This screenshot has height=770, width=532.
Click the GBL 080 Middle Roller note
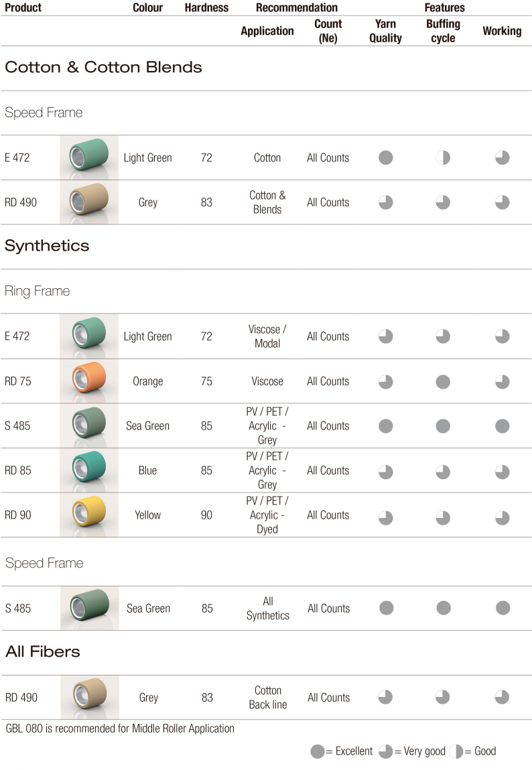(120, 728)
